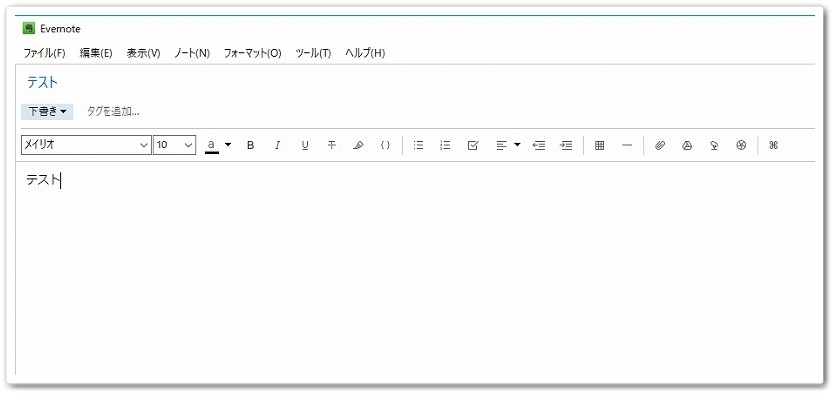
Task: Open the メイリオ font family dropdown
Action: coord(86,145)
